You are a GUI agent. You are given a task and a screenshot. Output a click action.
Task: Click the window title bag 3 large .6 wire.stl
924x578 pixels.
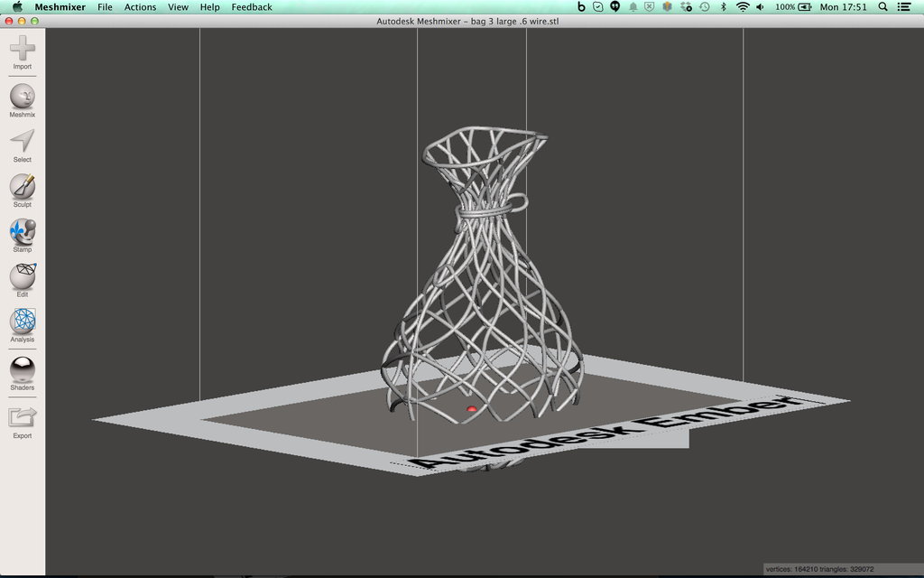(467, 22)
